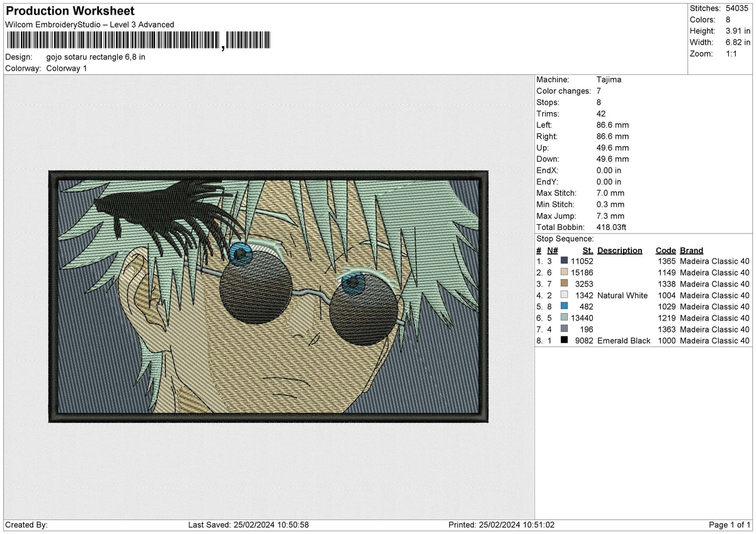Click the Stitches count value 54035
756x534 pixels.
pos(738,8)
